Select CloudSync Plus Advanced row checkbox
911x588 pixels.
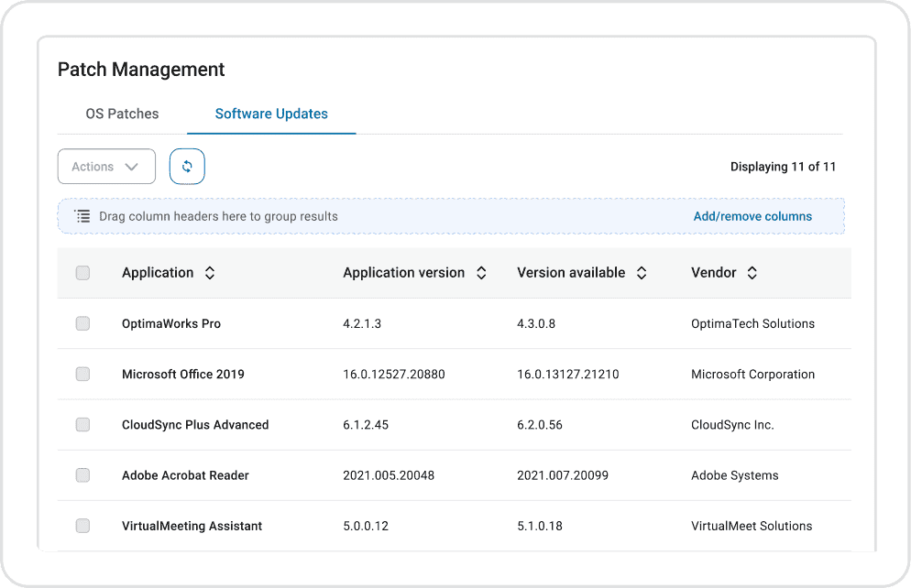click(x=82, y=424)
